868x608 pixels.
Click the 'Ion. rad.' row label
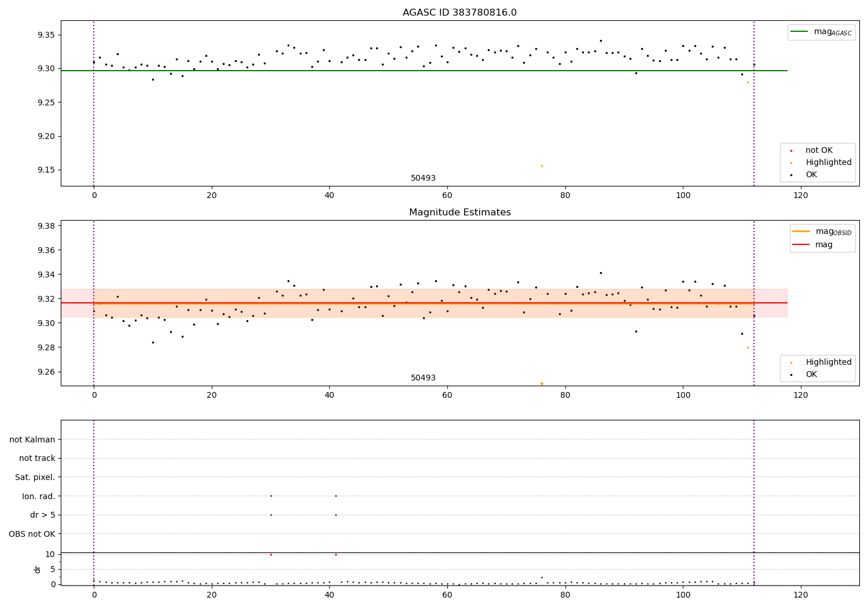(39, 496)
